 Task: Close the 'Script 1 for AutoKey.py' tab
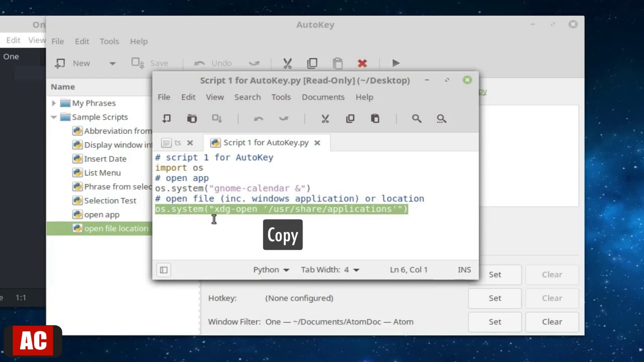(x=317, y=143)
